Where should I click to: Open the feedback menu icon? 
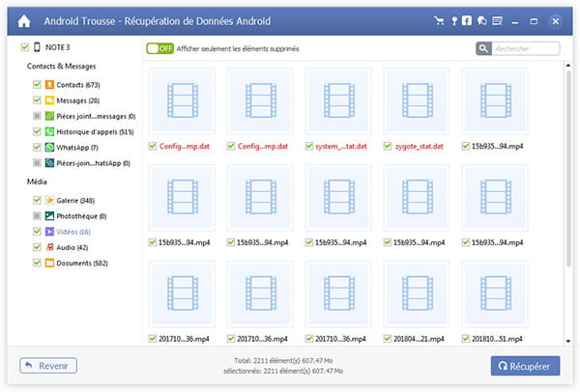point(497,20)
